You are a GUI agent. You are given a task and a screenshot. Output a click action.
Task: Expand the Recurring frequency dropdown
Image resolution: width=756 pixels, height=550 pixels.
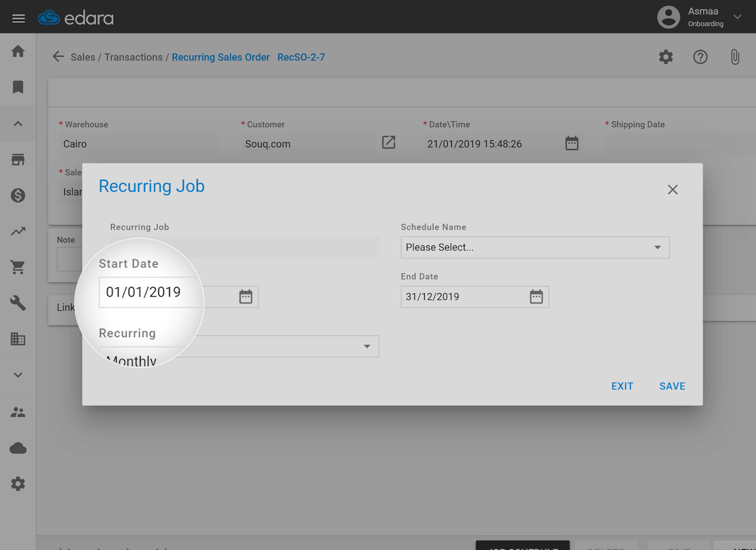pyautogui.click(x=367, y=346)
